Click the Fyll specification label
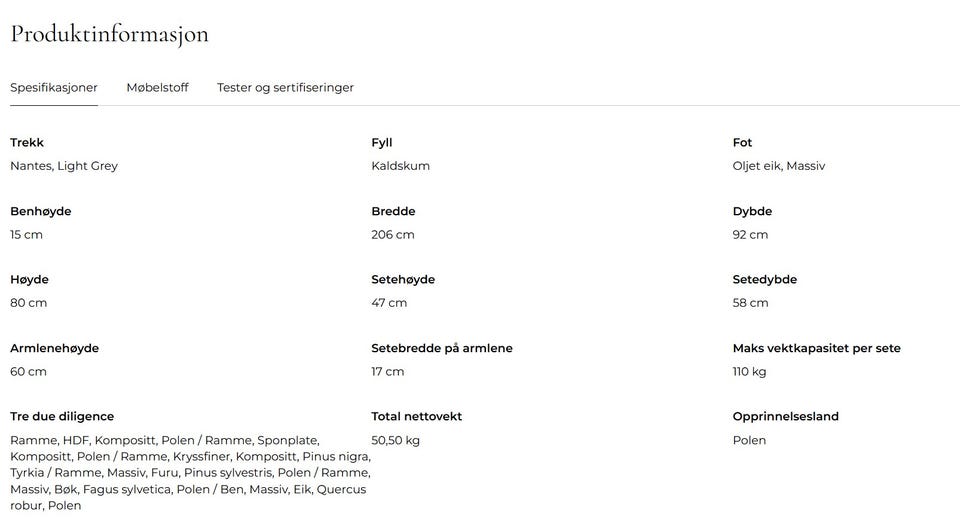 (x=381, y=143)
